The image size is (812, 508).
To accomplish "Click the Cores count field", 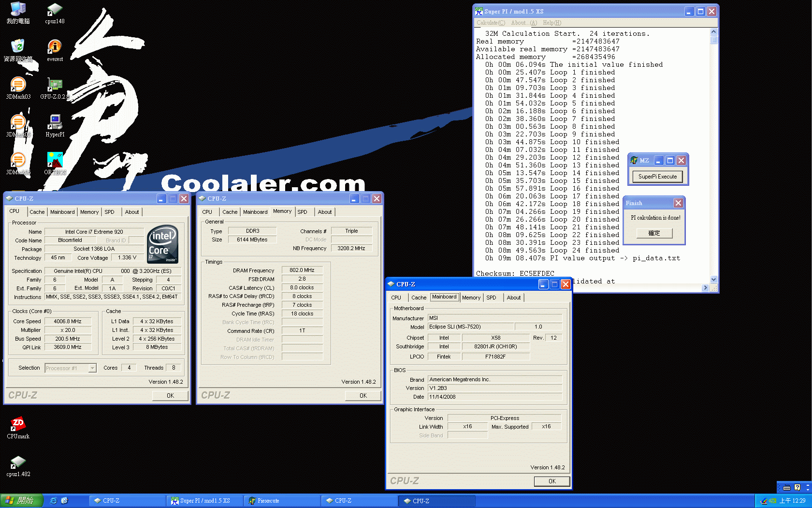I will coord(129,368).
